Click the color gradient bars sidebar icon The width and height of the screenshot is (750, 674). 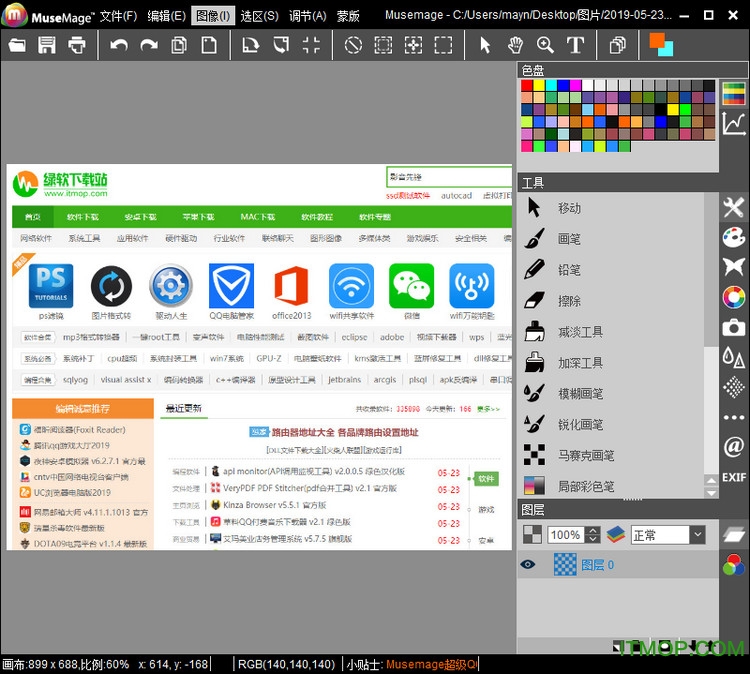point(734,93)
